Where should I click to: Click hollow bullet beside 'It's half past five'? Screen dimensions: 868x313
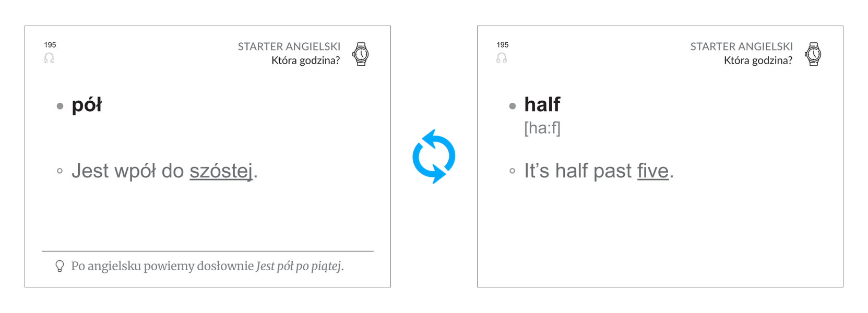click(513, 171)
